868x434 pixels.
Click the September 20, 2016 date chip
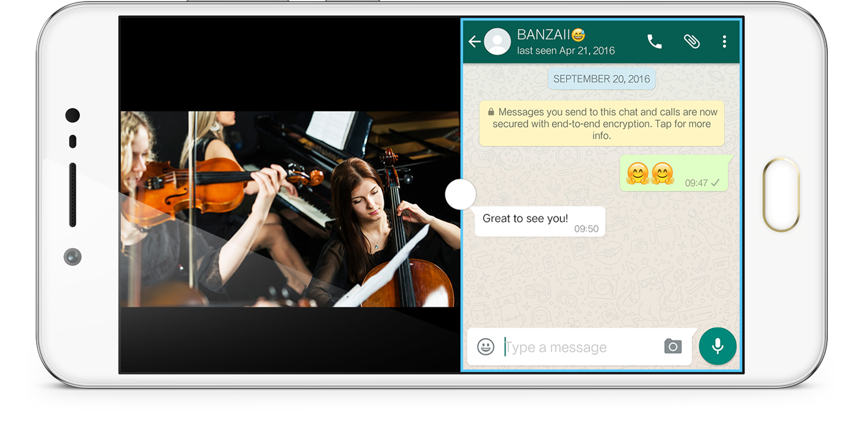tap(601, 79)
